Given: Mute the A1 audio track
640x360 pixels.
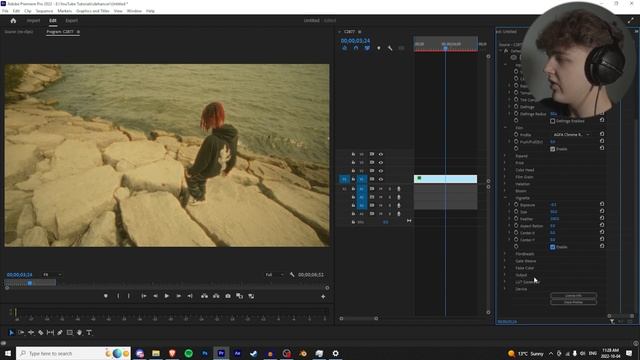Looking at the screenshot, I should coord(381,189).
